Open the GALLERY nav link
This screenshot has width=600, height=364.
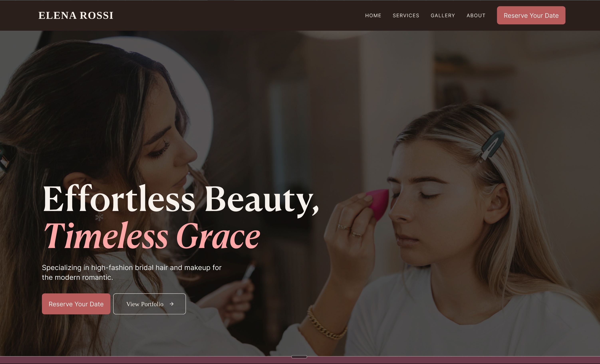443,16
